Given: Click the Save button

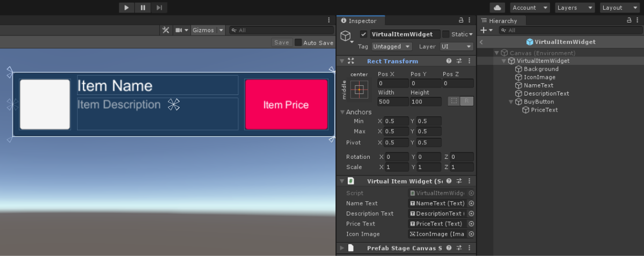Looking at the screenshot, I should 282,43.
